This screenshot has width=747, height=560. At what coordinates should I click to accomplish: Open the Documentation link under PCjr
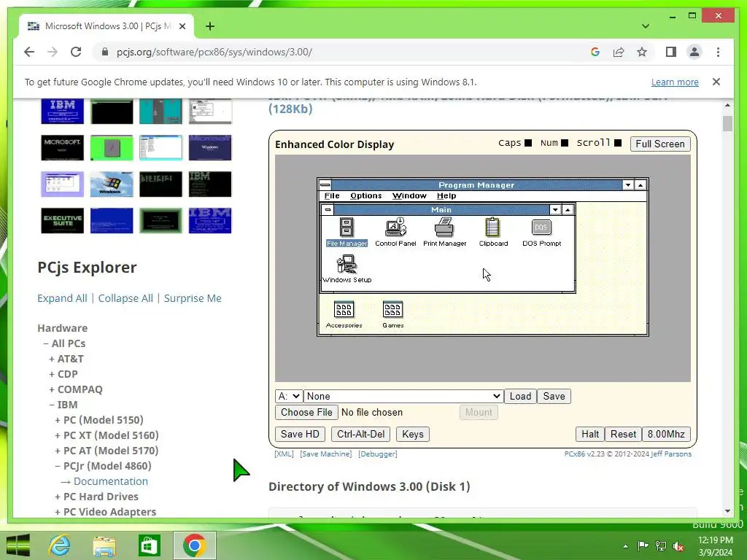[x=111, y=481]
